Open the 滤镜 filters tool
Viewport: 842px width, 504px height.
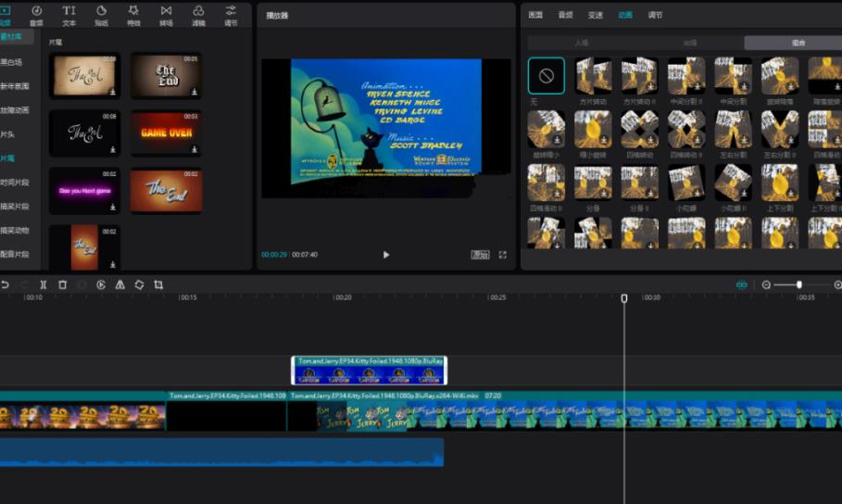[198, 15]
